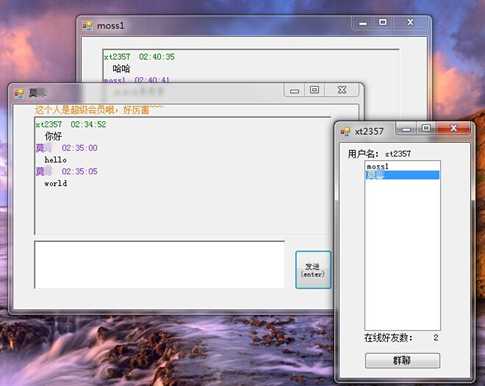Screen dimensions: 485x386
Task: Maximize the middle chat window
Action: [x=314, y=90]
